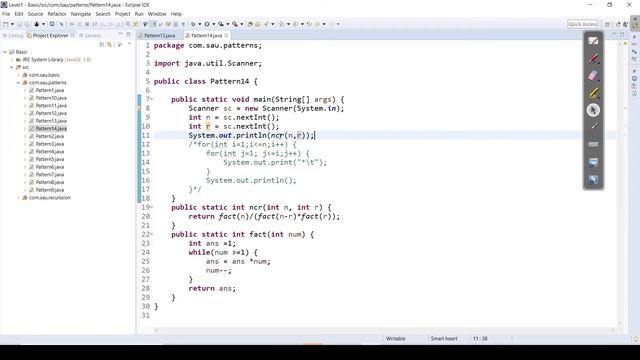Maximize the Project Explorer panel
The image size is (640, 360).
(129, 35)
